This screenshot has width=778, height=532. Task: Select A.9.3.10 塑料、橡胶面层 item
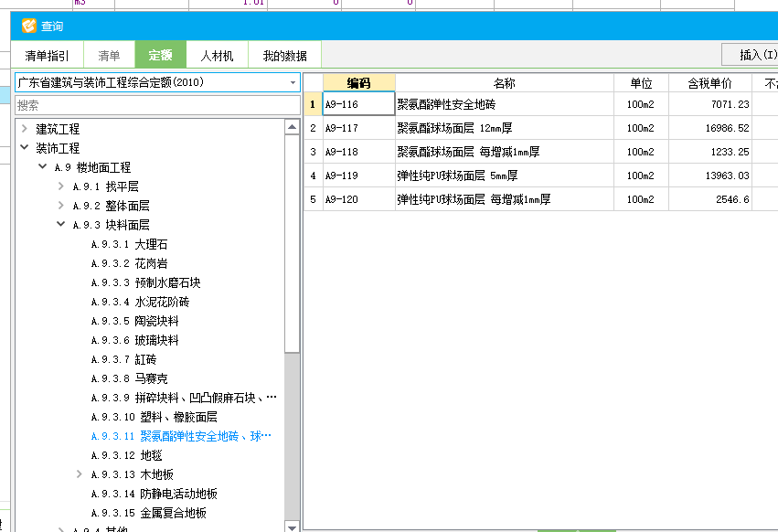pos(155,417)
